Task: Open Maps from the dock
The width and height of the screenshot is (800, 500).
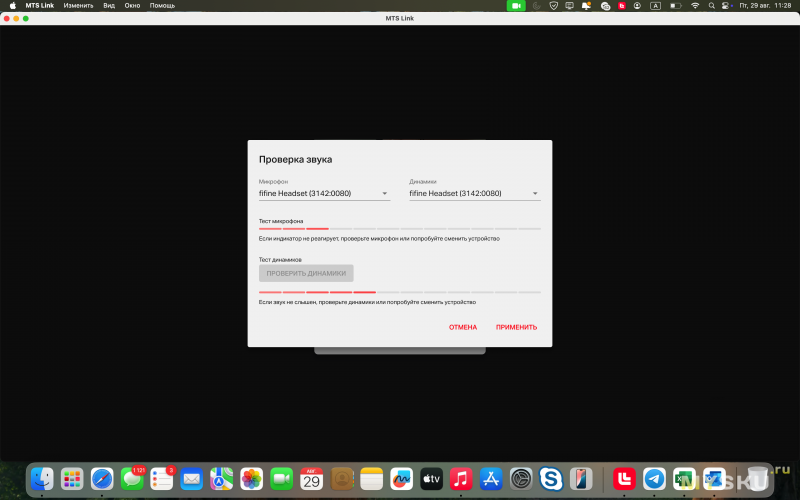Action: [221, 479]
